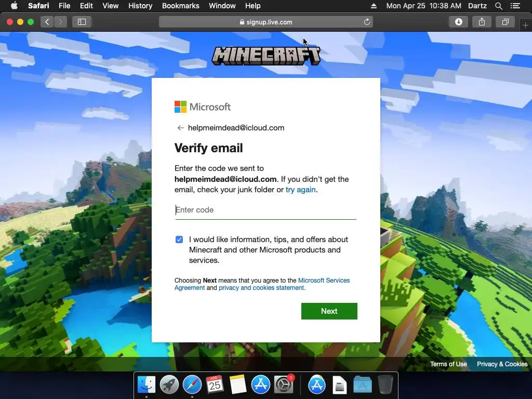This screenshot has height=399, width=532.
Task: Open App Store icon right of Dock divider
Action: pyautogui.click(x=317, y=385)
